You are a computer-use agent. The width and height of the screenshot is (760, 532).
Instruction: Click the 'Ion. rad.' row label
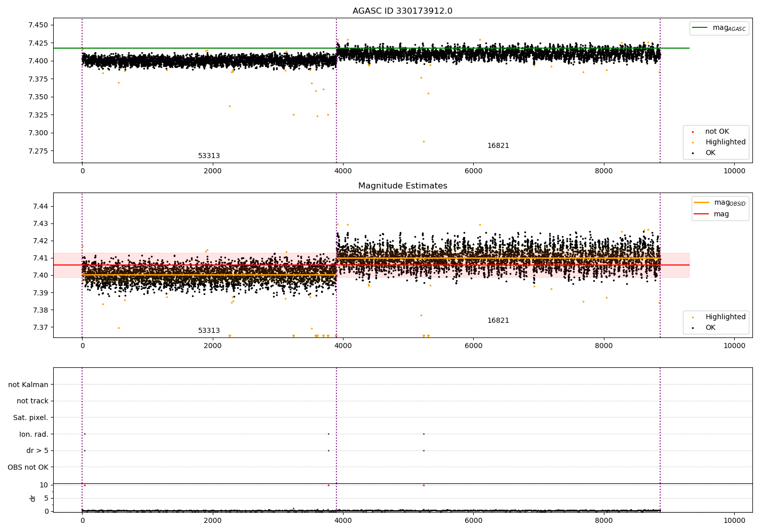(x=34, y=434)
